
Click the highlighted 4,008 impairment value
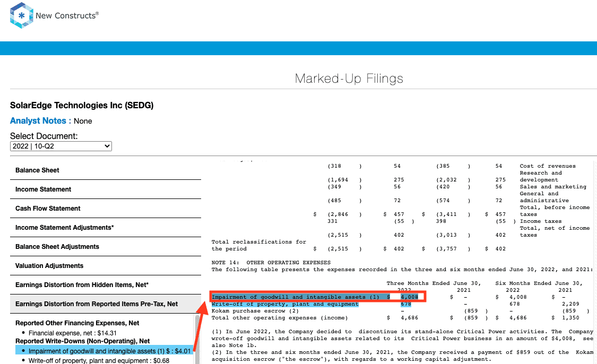(409, 297)
